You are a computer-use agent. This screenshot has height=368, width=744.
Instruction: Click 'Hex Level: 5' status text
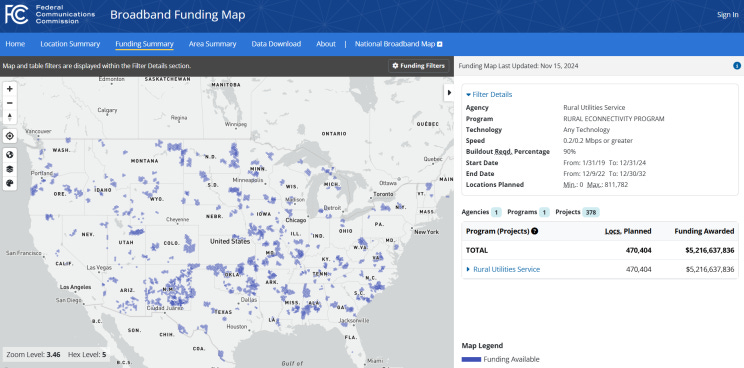[x=87, y=355]
